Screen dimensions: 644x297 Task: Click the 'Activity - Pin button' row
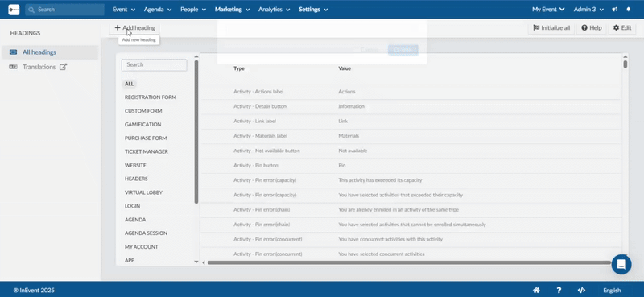pyautogui.click(x=411, y=166)
